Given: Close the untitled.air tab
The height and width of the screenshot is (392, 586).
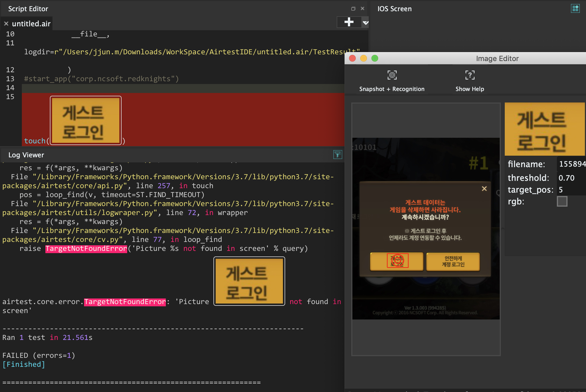Looking at the screenshot, I should 6,24.
